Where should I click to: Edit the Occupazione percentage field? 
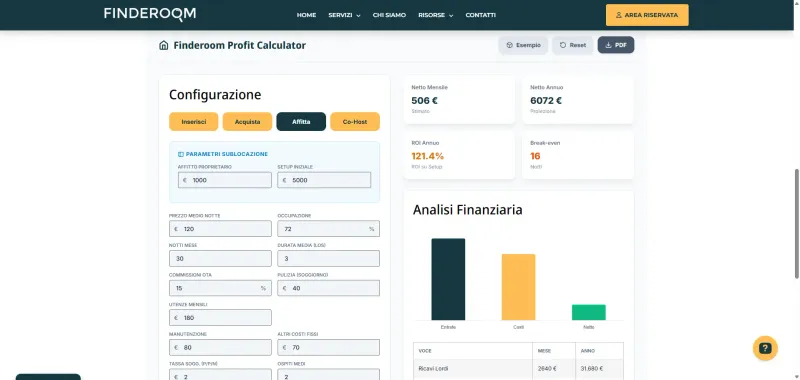329,229
